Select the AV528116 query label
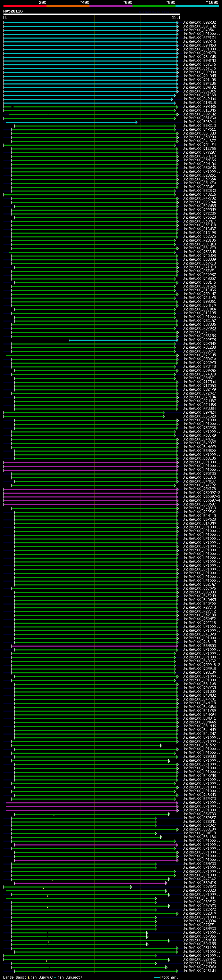The height and width of the screenshot is (980, 222). [x=13, y=11]
